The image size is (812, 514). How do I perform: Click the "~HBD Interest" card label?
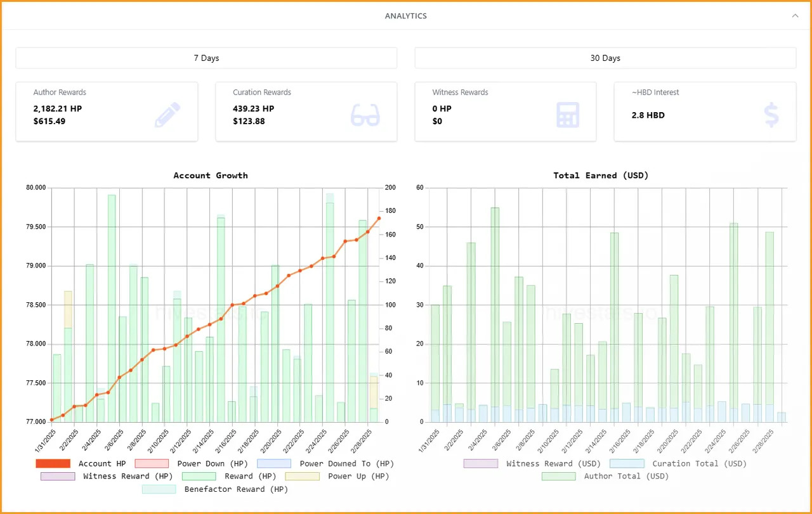click(x=655, y=93)
